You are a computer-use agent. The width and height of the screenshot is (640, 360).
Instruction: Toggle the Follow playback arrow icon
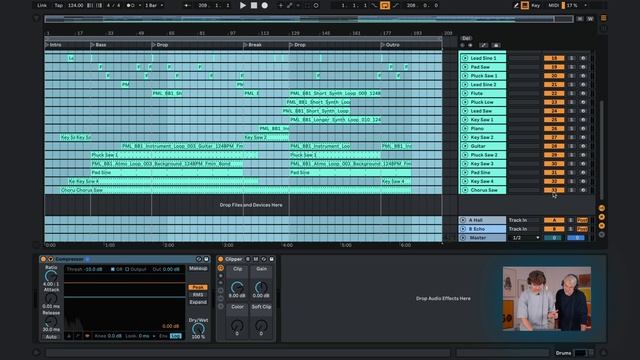pos(187,5)
